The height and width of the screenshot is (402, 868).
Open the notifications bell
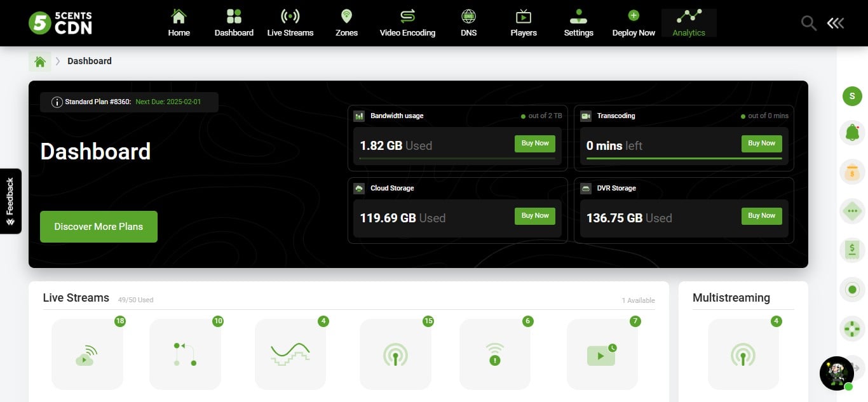tap(852, 133)
